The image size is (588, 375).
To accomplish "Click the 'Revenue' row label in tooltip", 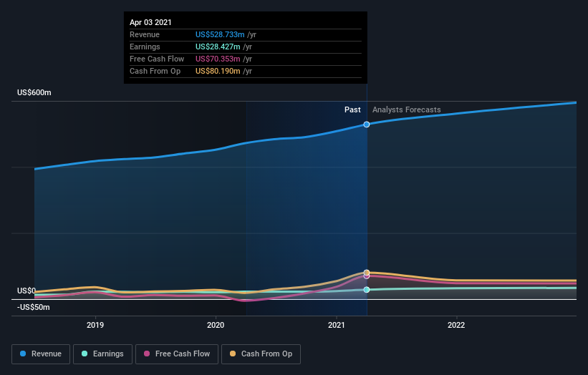I will (x=145, y=34).
